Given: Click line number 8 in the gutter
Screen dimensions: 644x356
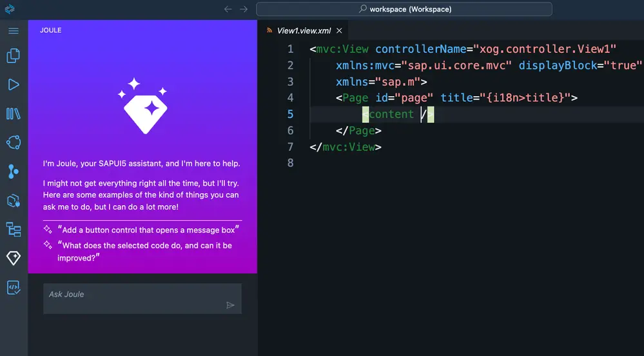Looking at the screenshot, I should tap(290, 163).
